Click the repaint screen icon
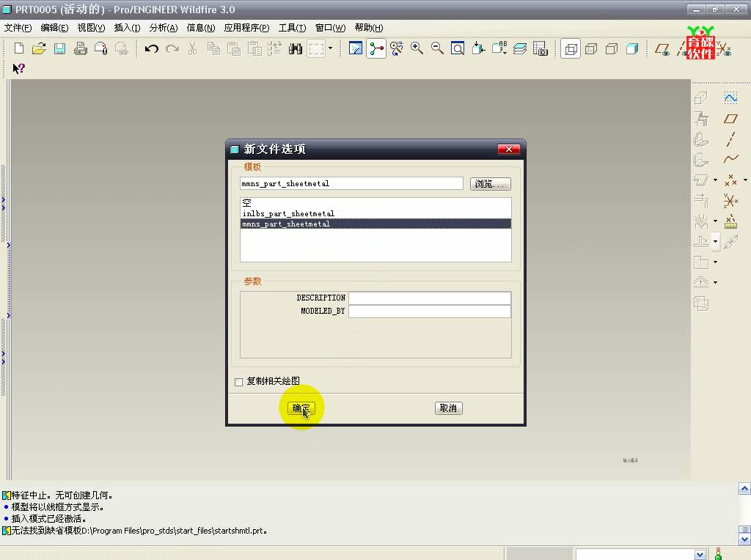The height and width of the screenshot is (560, 751). pos(356,48)
